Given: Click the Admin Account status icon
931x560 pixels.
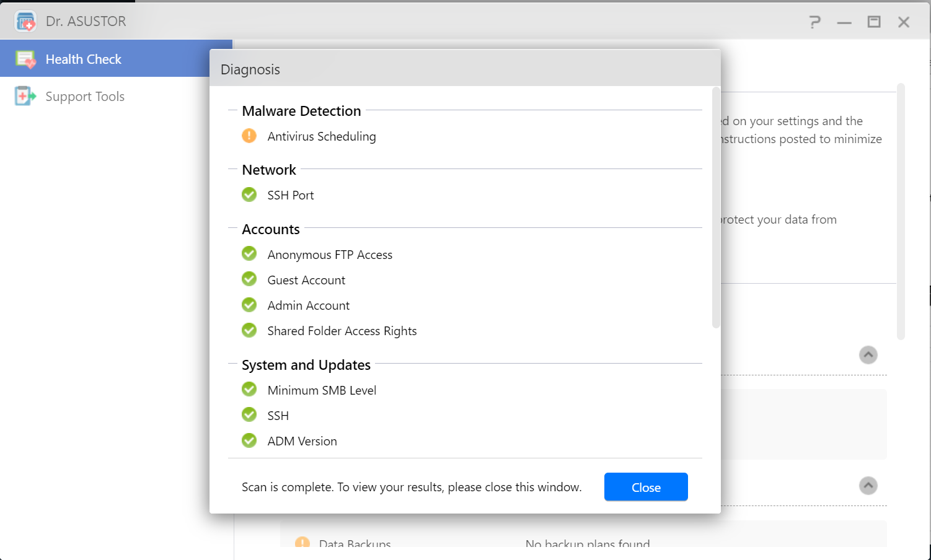Looking at the screenshot, I should pyautogui.click(x=249, y=305).
